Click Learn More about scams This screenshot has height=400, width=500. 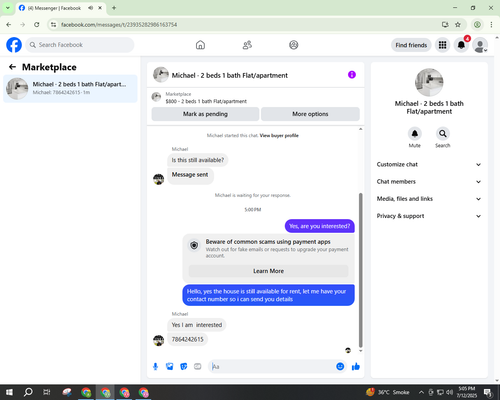click(x=269, y=271)
